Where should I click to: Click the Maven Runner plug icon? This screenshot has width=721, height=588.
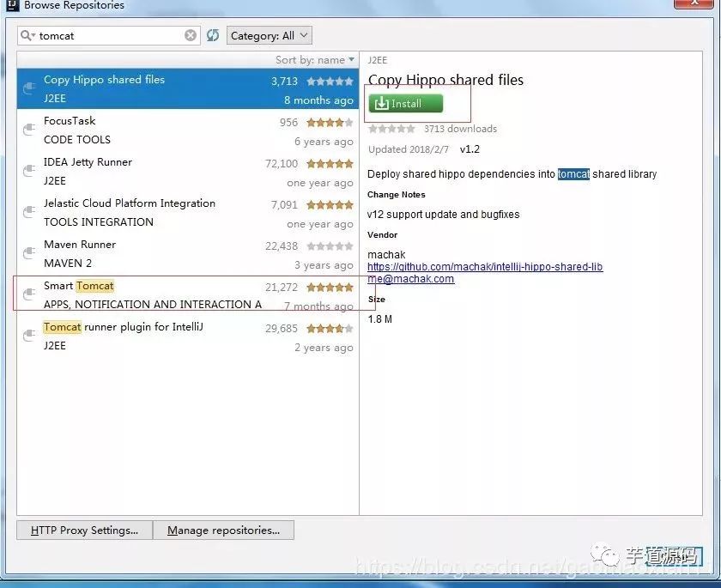click(x=29, y=252)
